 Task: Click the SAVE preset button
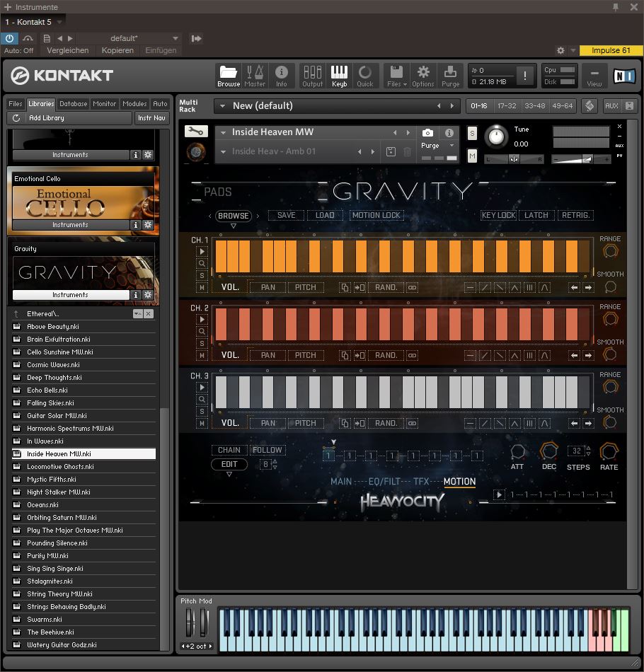[x=286, y=215]
